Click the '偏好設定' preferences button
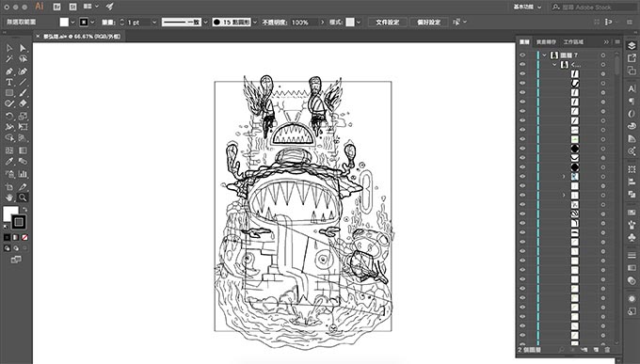Image resolution: width=640 pixels, height=364 pixels. coord(428,22)
